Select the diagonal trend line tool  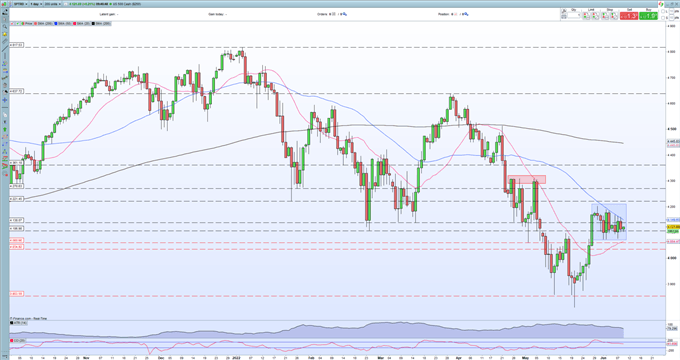[5, 49]
